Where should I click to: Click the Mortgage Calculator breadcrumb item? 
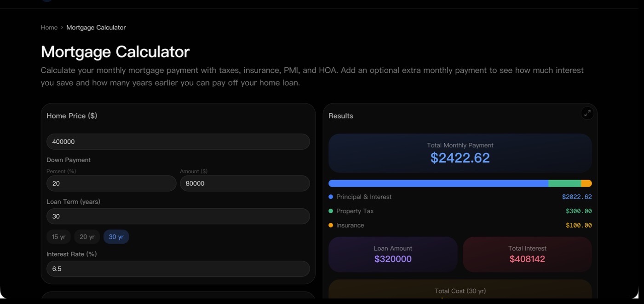tap(96, 28)
